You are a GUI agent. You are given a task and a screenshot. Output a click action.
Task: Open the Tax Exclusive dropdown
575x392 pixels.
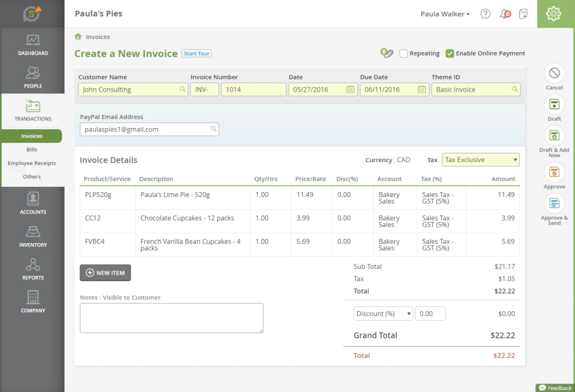(481, 159)
